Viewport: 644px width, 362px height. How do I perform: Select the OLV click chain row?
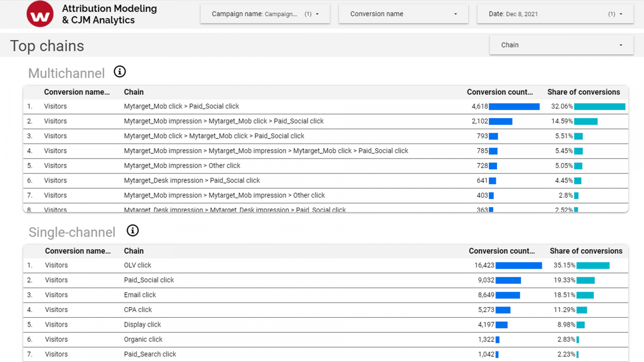click(138, 265)
